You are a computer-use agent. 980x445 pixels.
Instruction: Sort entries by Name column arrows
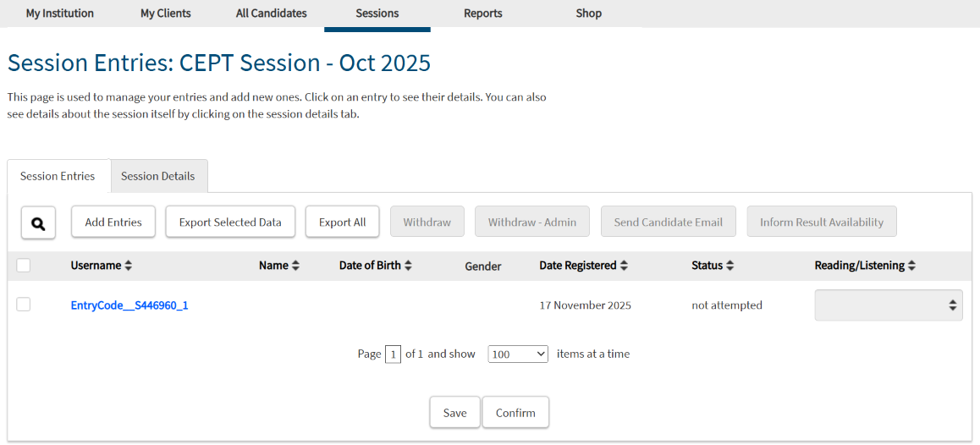tap(295, 266)
